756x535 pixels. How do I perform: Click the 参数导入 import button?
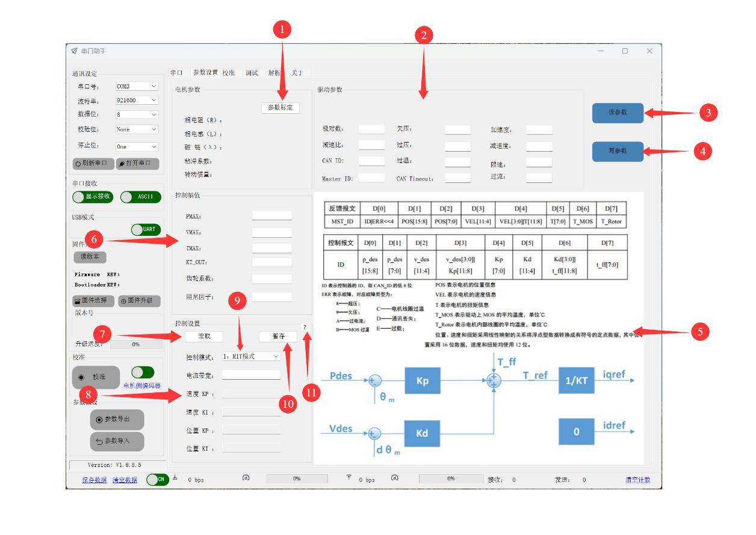[117, 441]
